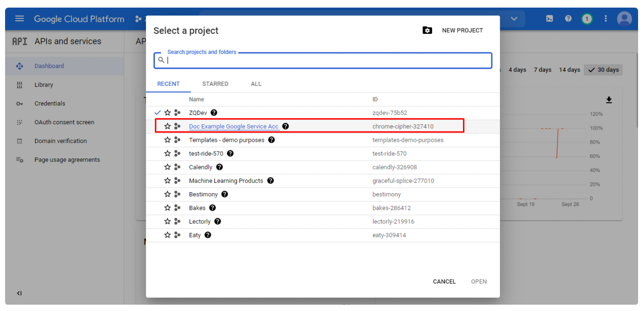
Task: Open the Help menu in the top bar
Action: tap(568, 19)
